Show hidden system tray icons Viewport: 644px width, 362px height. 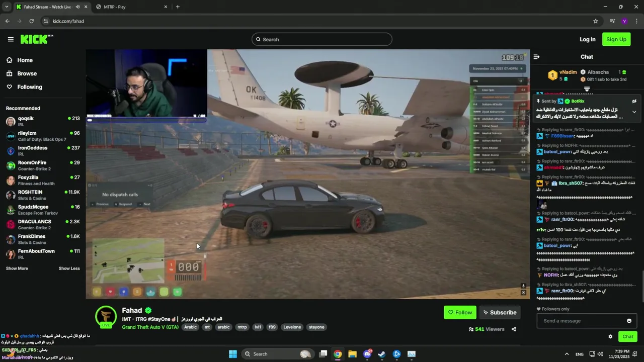click(x=567, y=354)
